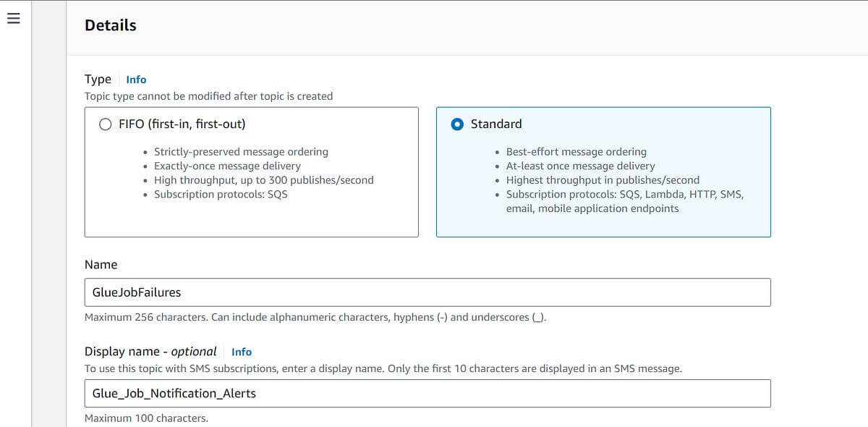
Task: Click the "Exactly-once message delivery" bullet
Action: (227, 166)
